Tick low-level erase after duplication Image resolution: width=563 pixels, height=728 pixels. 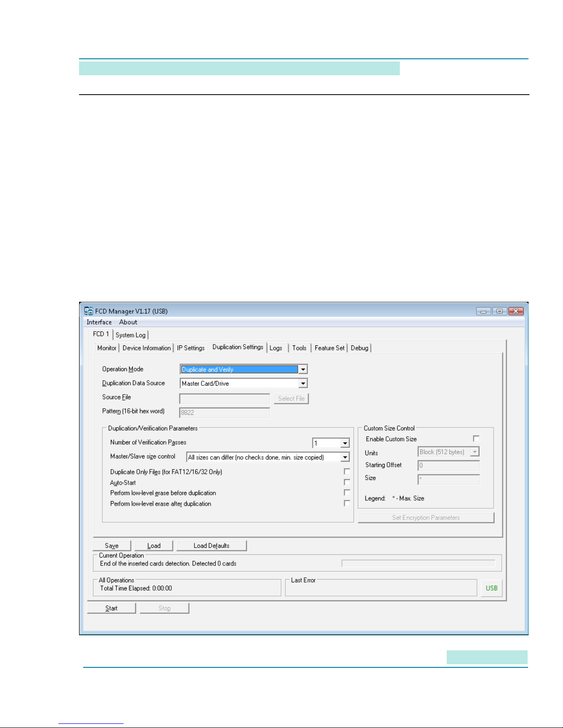tap(347, 503)
